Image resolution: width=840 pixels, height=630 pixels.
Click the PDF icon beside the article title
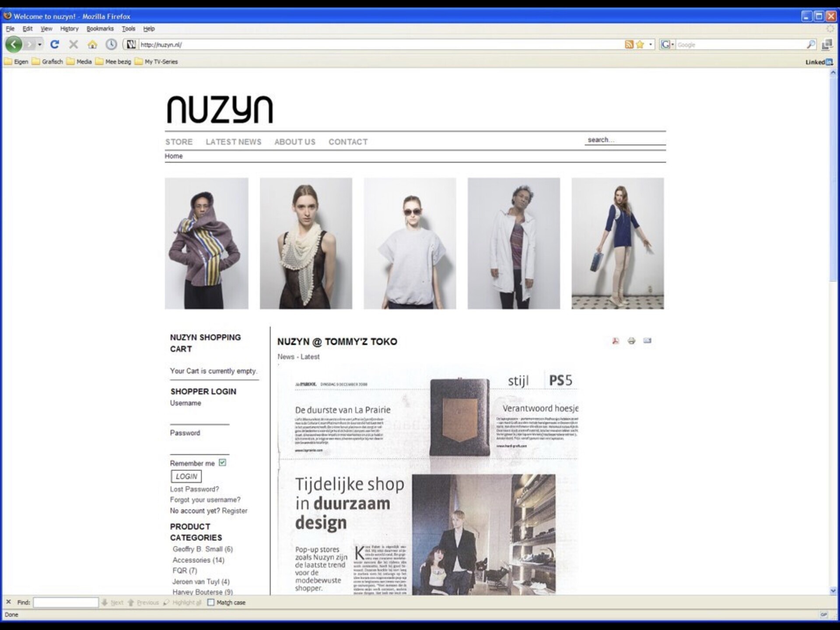click(616, 341)
